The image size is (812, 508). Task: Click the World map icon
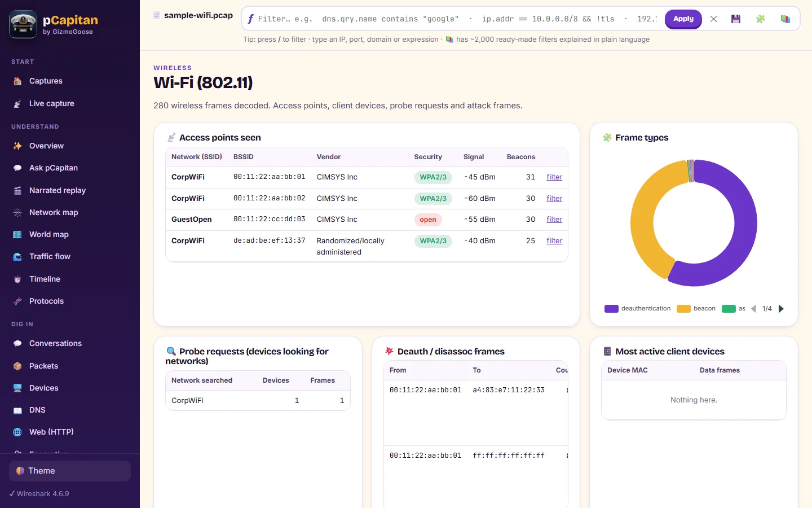(17, 235)
